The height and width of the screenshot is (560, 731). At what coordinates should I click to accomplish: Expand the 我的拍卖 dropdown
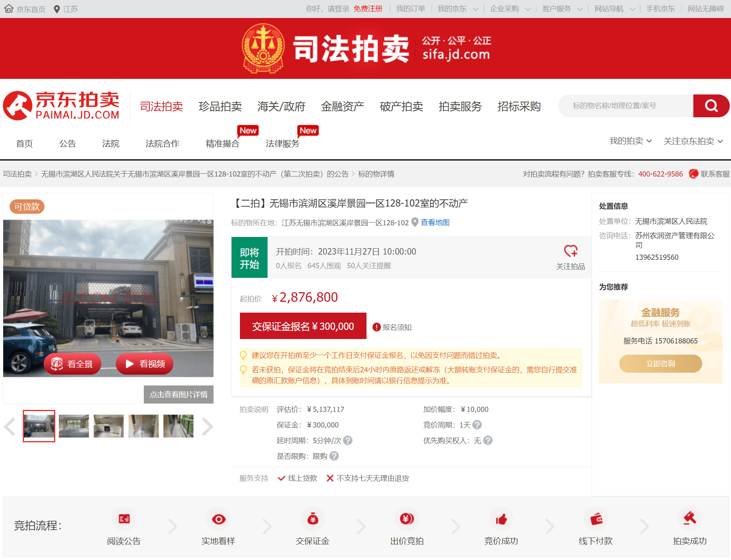tap(630, 141)
